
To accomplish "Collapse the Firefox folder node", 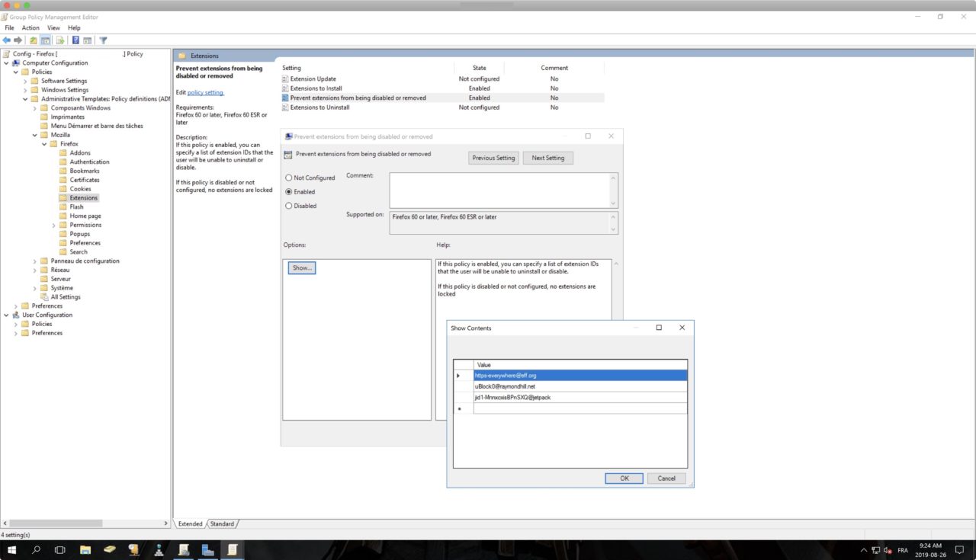I will [x=44, y=144].
